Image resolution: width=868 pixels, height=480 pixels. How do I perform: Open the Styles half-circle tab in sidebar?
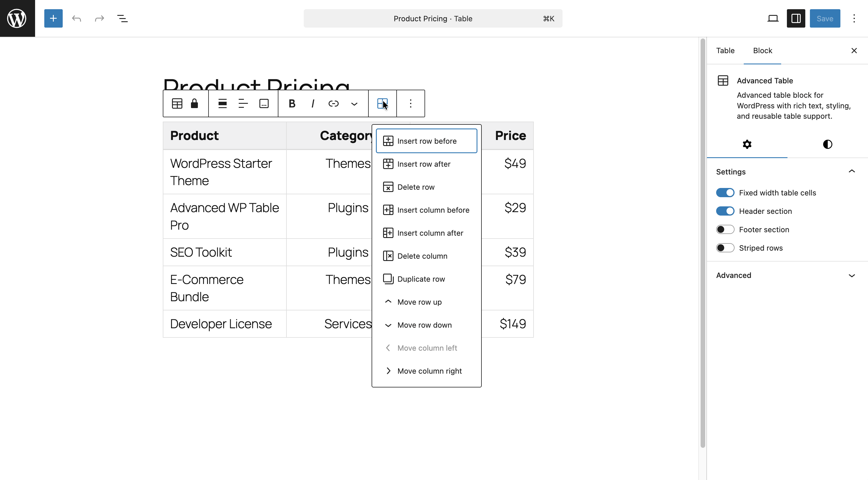click(827, 144)
